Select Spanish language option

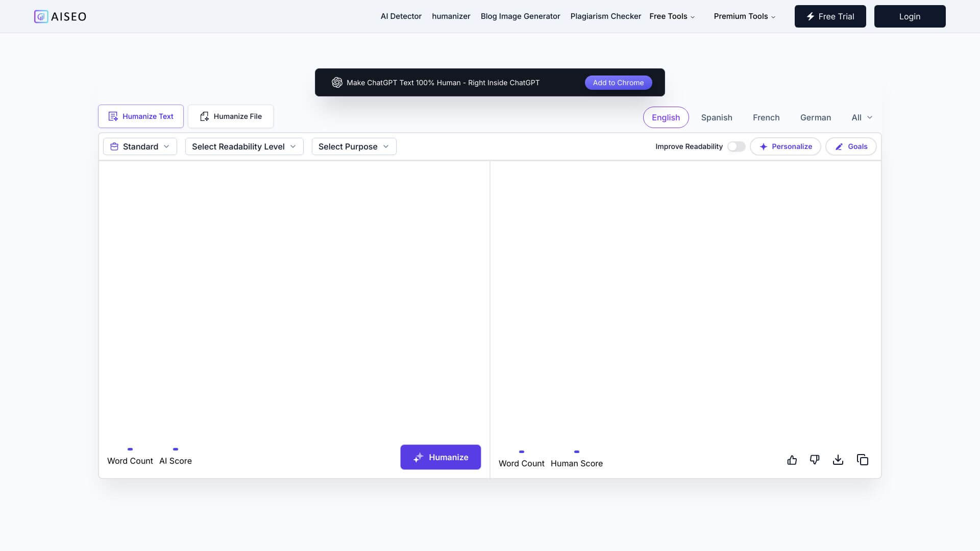pyautogui.click(x=716, y=117)
